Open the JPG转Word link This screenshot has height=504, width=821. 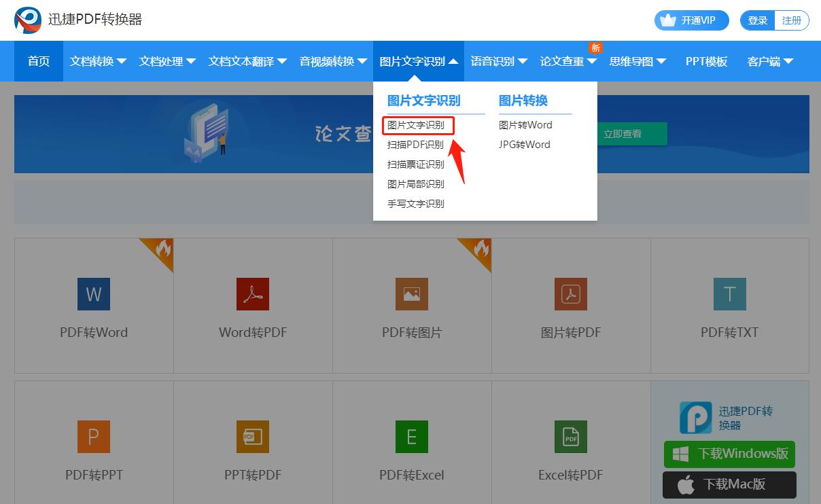(524, 144)
